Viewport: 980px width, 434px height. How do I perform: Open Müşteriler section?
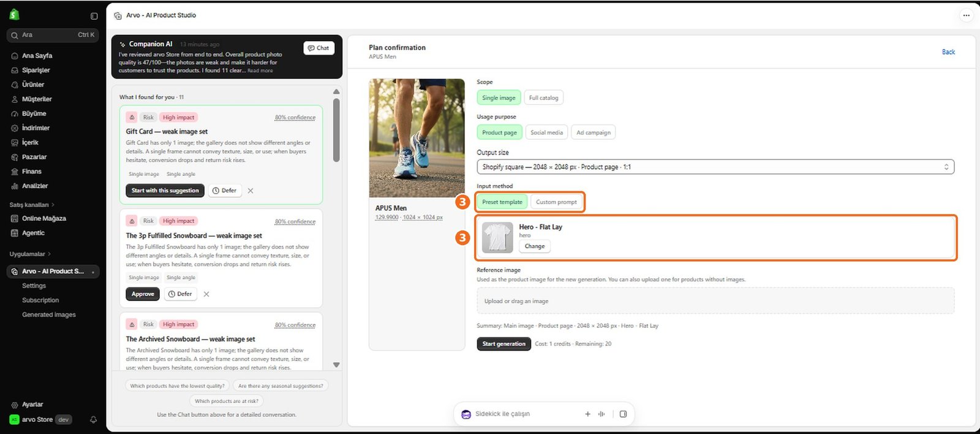click(x=37, y=99)
